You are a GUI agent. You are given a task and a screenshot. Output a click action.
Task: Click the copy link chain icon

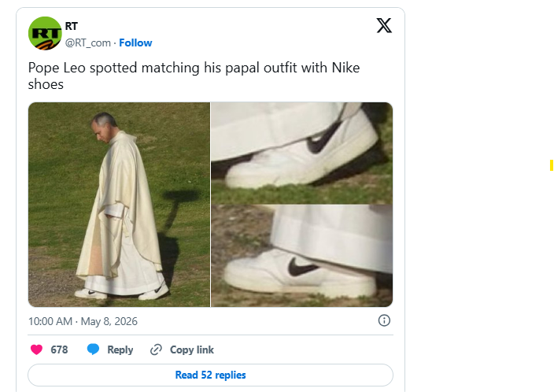156,349
